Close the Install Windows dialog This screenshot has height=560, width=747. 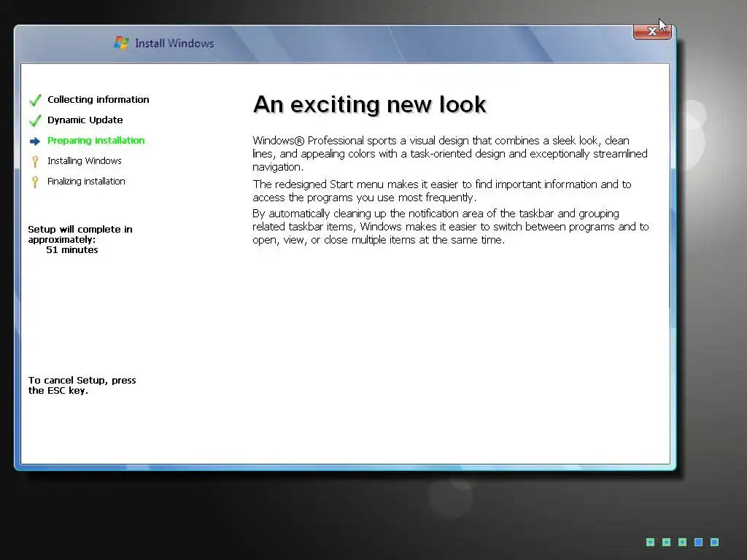tap(651, 31)
